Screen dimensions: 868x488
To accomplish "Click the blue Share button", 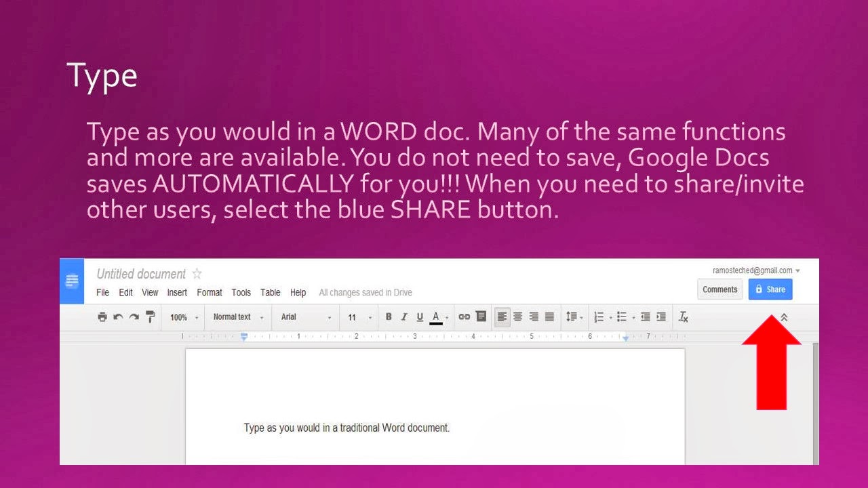I will (x=770, y=289).
